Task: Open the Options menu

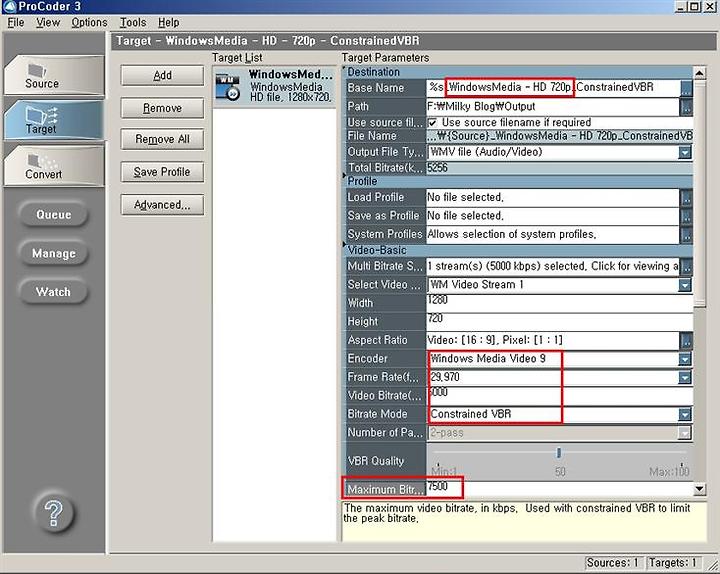Action: pos(89,23)
